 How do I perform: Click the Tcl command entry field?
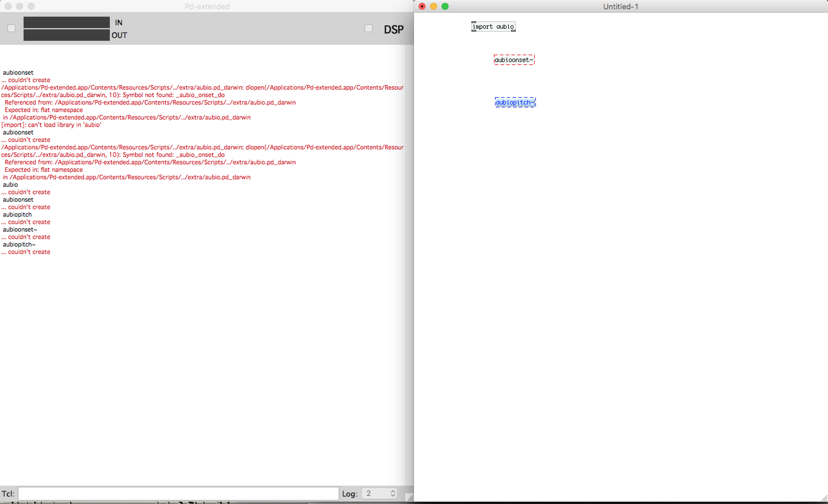coord(178,493)
